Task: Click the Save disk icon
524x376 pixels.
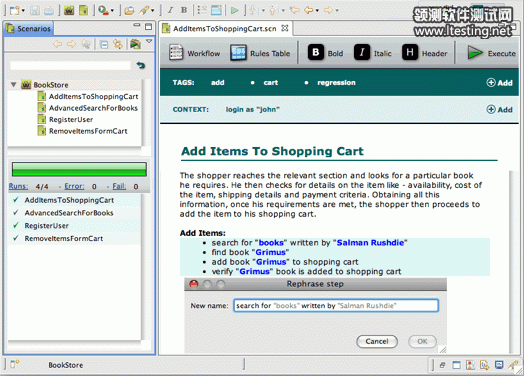Action: pos(35,10)
